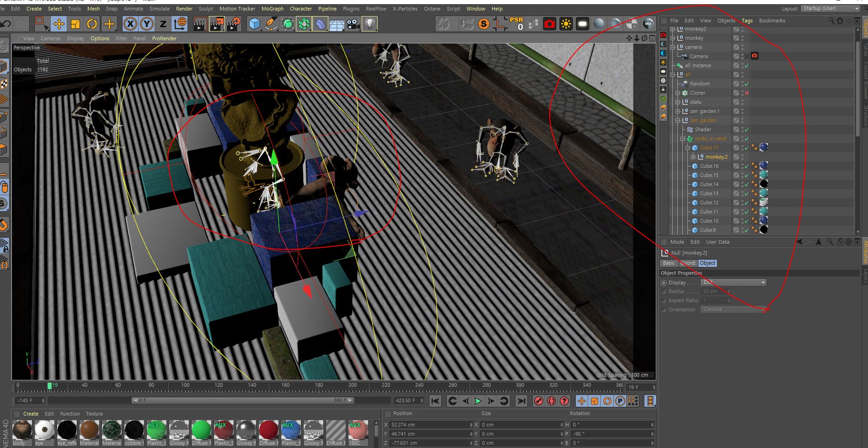This screenshot has height=448, width=868.
Task: Open the Bend deformer icon
Action: [x=321, y=24]
